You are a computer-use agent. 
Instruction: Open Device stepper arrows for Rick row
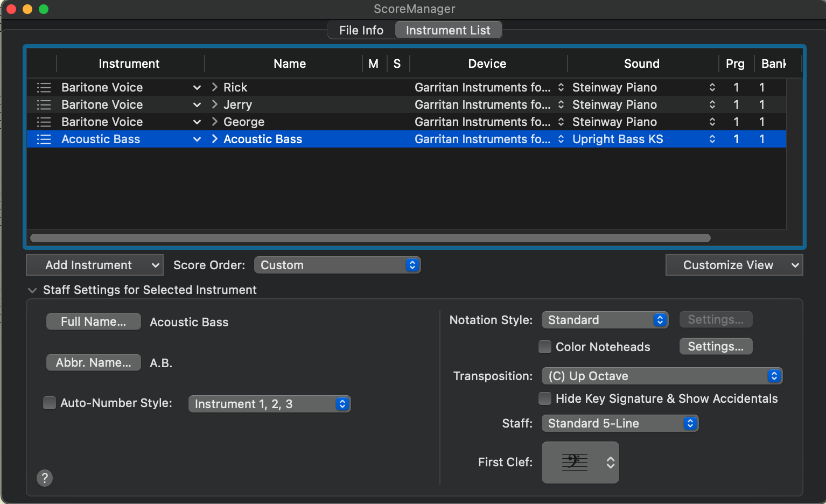561,87
